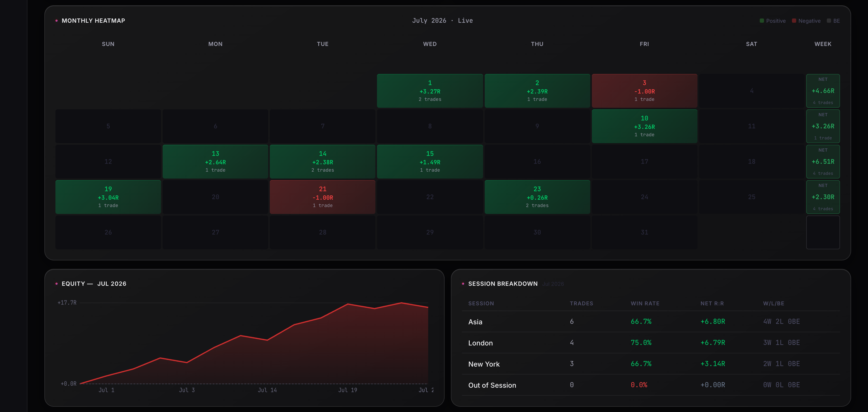868x412 pixels.
Task: Click the WEEK column header
Action: (x=823, y=44)
